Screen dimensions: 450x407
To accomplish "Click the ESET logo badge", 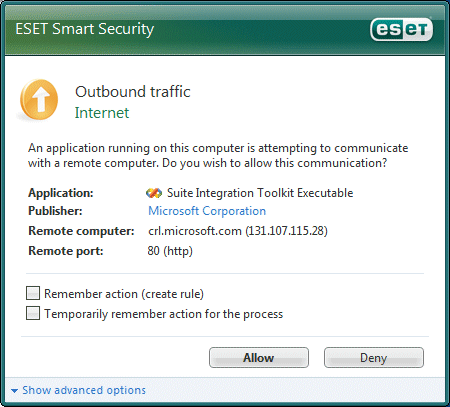I will [x=401, y=30].
